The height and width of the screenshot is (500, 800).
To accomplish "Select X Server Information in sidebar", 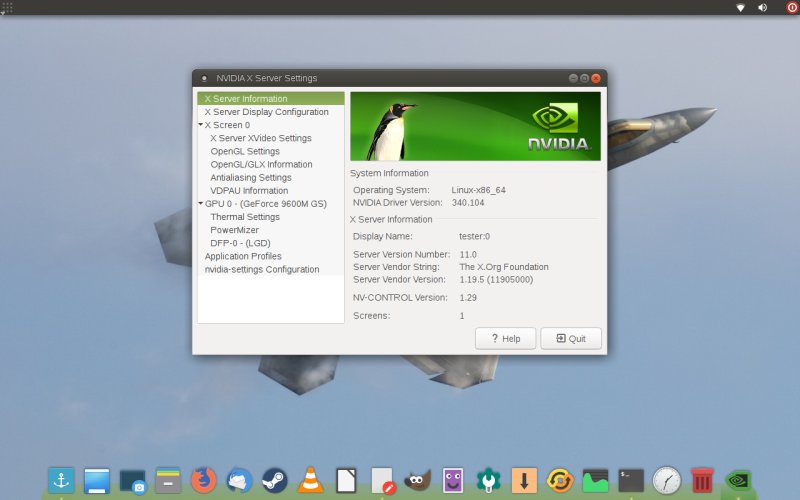I will pos(271,98).
